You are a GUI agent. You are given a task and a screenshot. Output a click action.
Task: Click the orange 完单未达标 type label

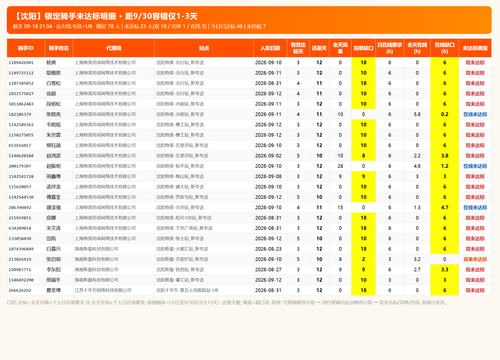click(x=475, y=259)
